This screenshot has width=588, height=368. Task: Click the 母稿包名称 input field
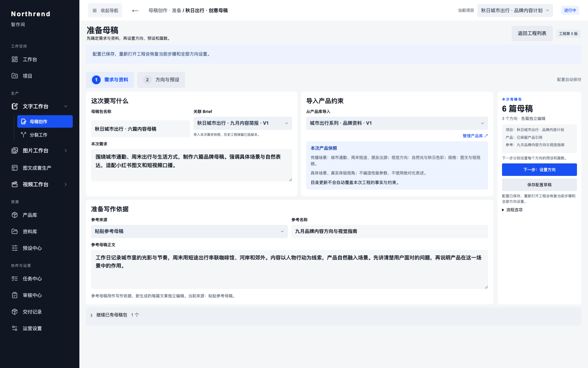click(x=140, y=129)
